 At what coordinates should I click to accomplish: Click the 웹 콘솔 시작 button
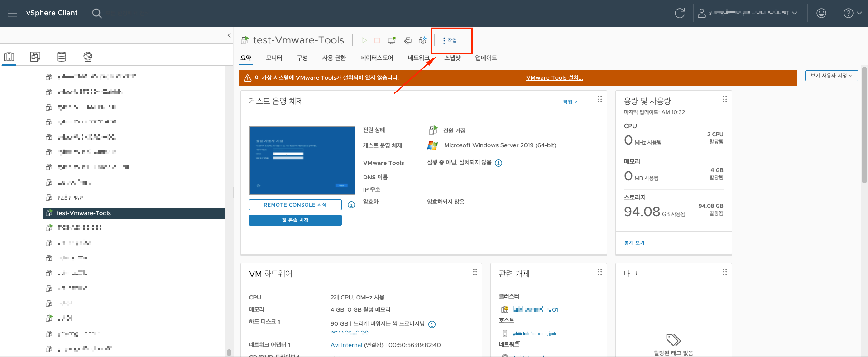click(295, 220)
